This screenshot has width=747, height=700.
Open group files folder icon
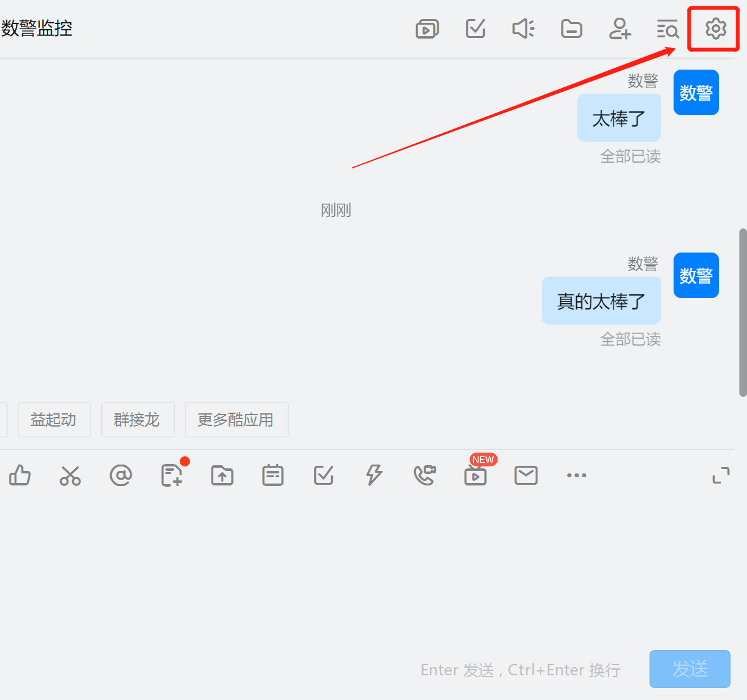click(x=571, y=29)
